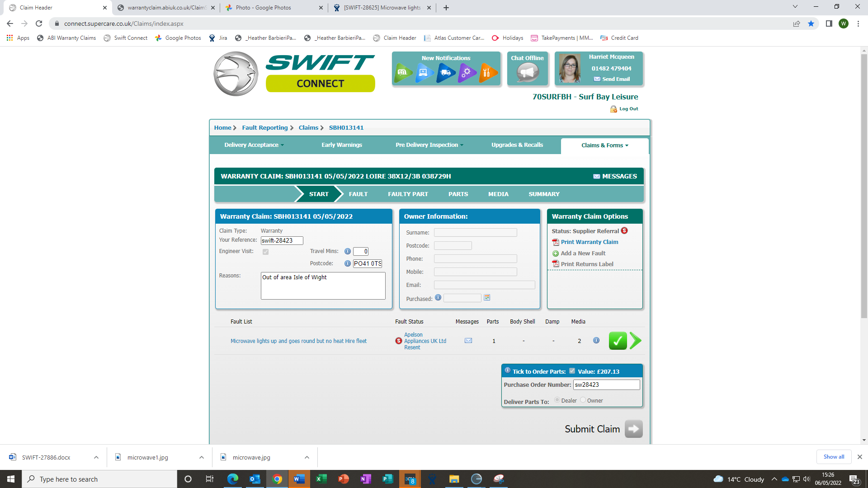868x488 pixels.
Task: Open the Pre Delivery Inspection dropdown
Action: (x=429, y=145)
